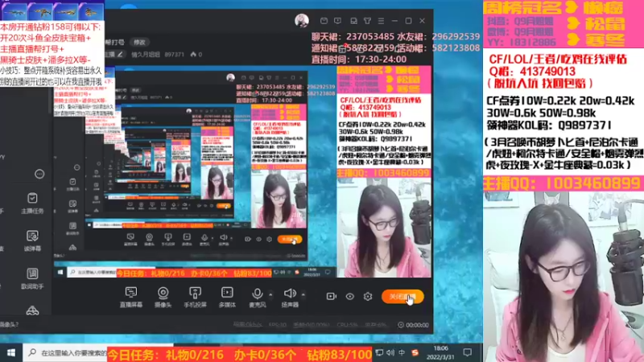Click the taskbar network monitor icon

tap(379, 352)
